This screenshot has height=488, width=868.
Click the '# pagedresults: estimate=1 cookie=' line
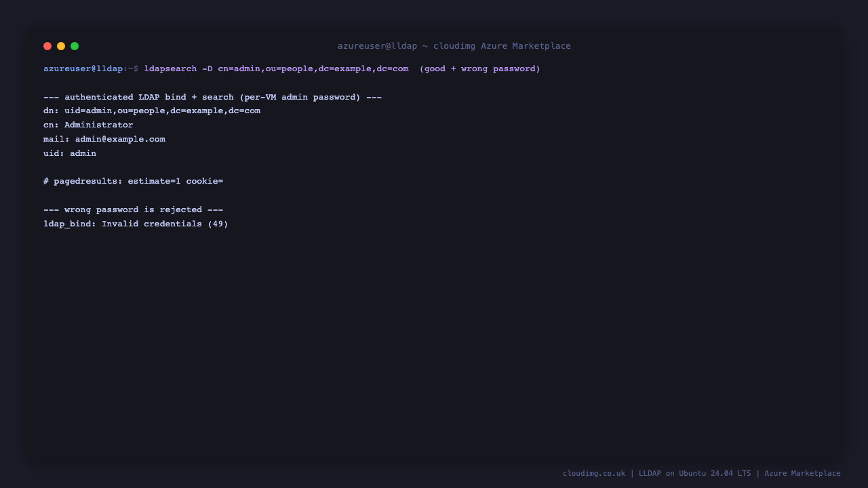coord(134,182)
